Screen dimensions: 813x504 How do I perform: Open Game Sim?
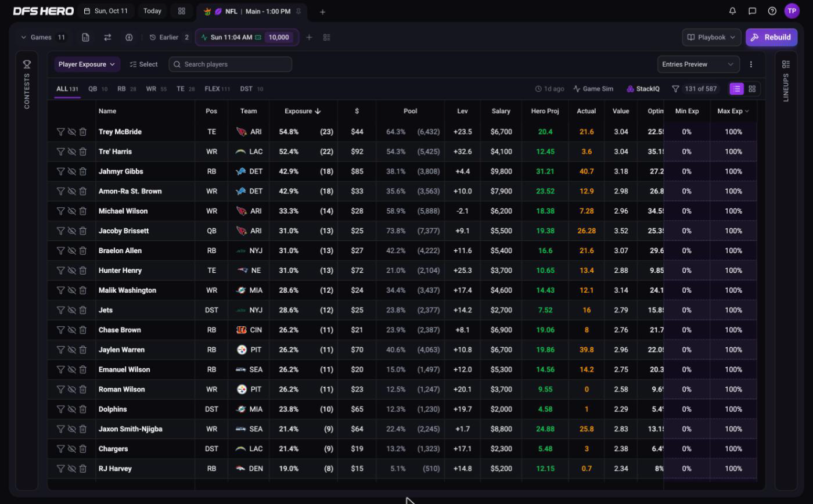pyautogui.click(x=593, y=89)
